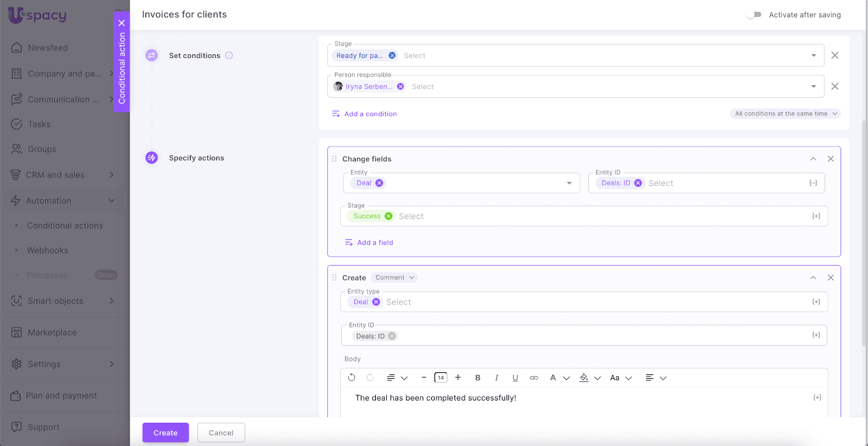Viewport: 868px width, 446px height.
Task: Insert variable in comment Entity ID field
Action: tap(816, 335)
